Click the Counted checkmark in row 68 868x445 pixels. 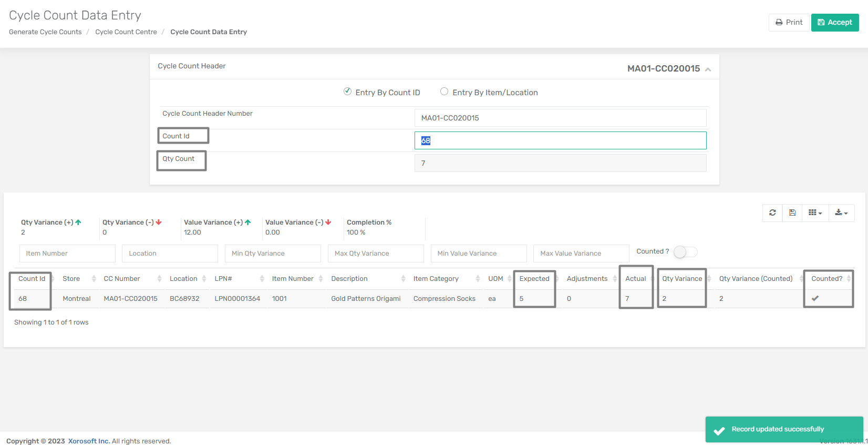click(815, 298)
